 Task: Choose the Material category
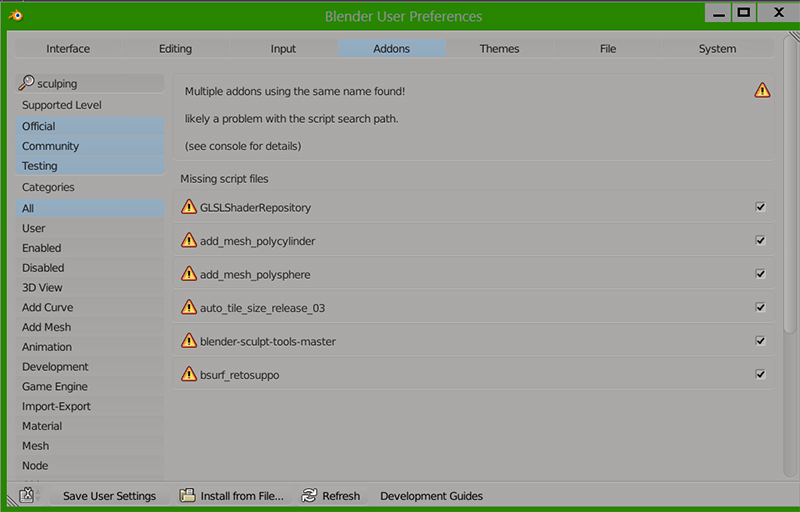coord(90,426)
